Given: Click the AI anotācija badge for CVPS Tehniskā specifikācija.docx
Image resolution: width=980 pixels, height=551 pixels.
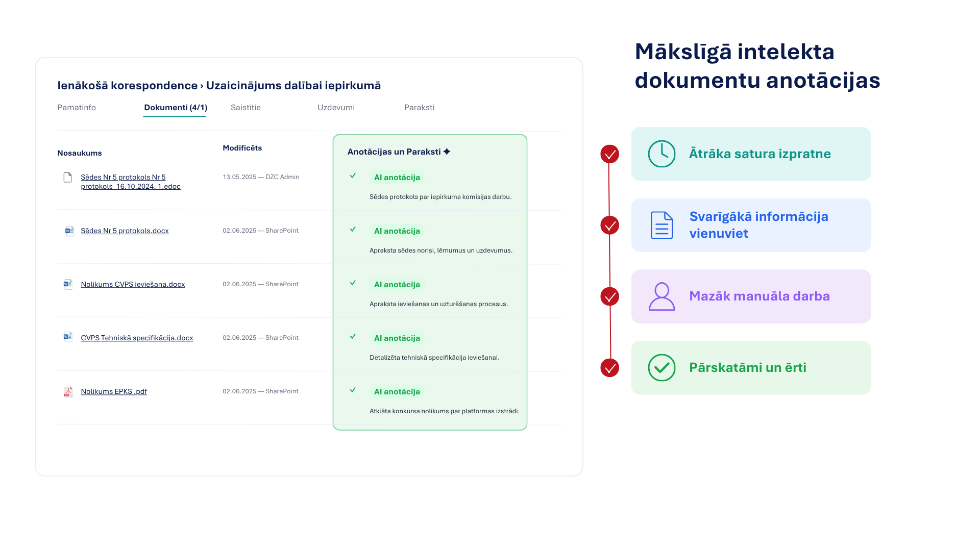Looking at the screenshot, I should 397,338.
